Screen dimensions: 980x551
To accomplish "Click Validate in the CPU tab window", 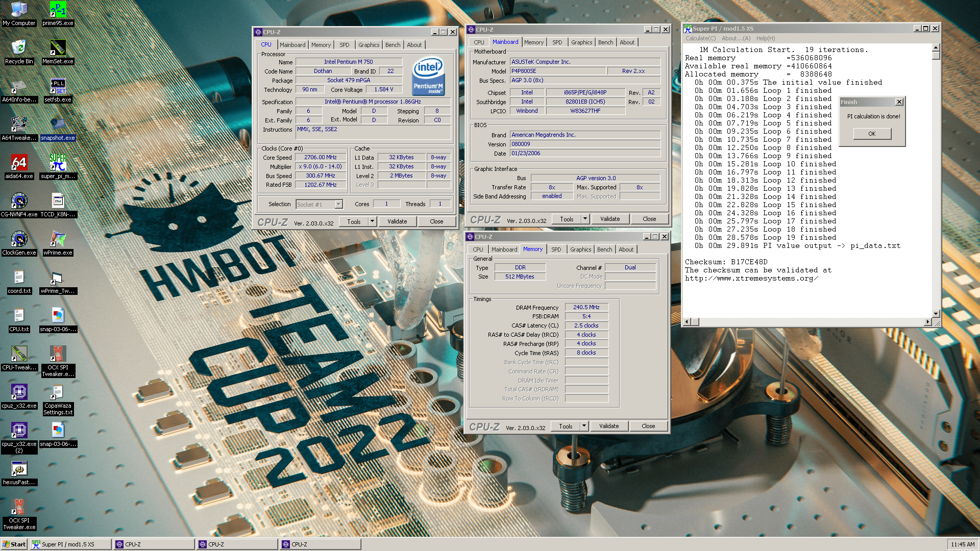I will click(x=397, y=221).
